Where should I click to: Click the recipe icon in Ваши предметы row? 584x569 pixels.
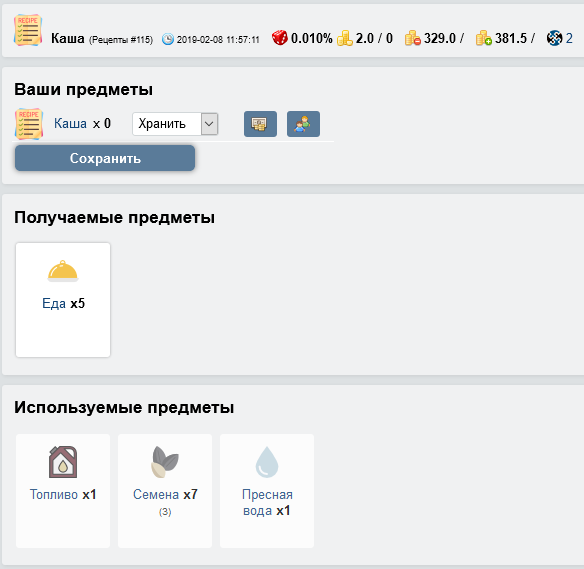pos(29,124)
